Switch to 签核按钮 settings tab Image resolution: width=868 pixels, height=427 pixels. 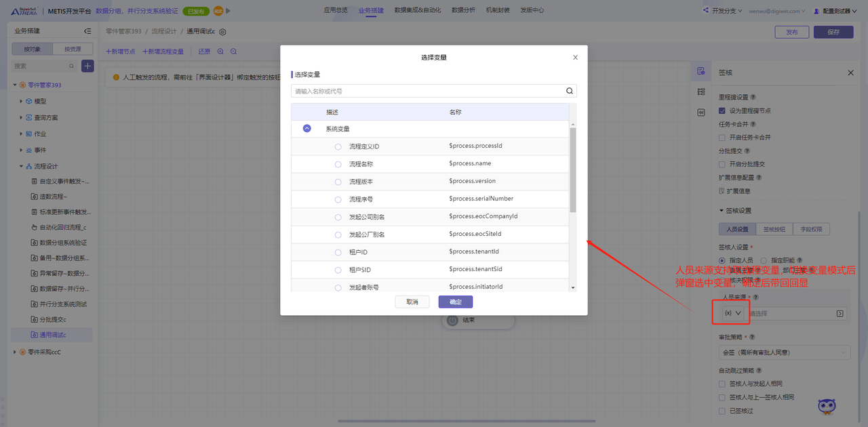(x=774, y=230)
